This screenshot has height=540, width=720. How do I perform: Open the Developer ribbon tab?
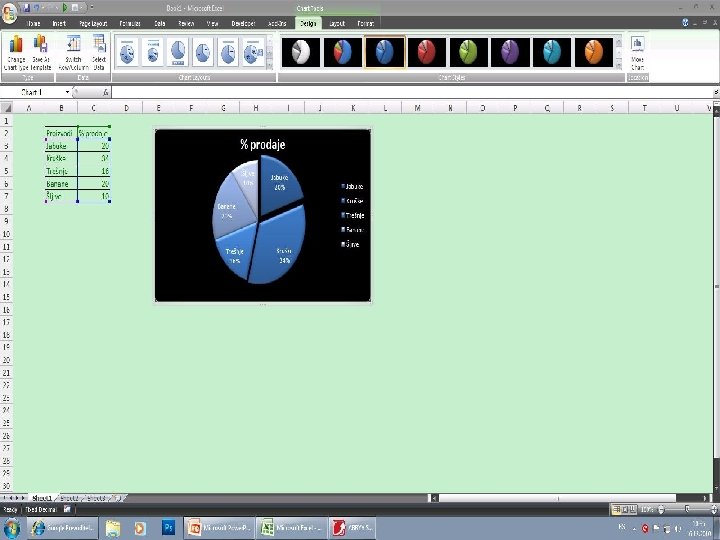[x=243, y=23]
